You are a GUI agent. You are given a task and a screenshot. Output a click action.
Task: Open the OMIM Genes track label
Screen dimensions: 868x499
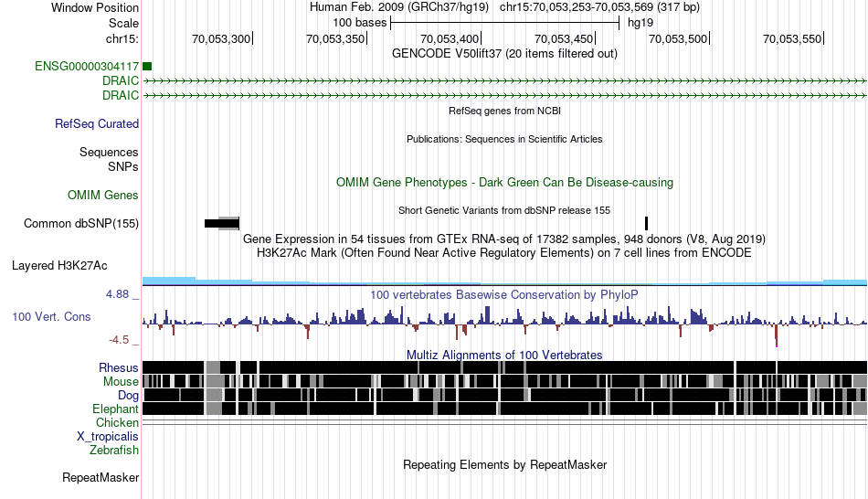[103, 195]
